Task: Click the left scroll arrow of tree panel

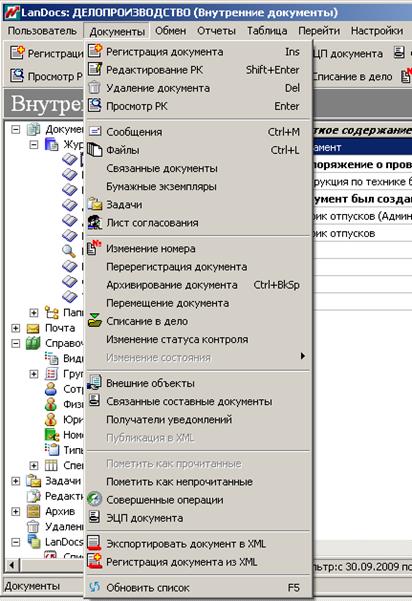Action: (12, 565)
